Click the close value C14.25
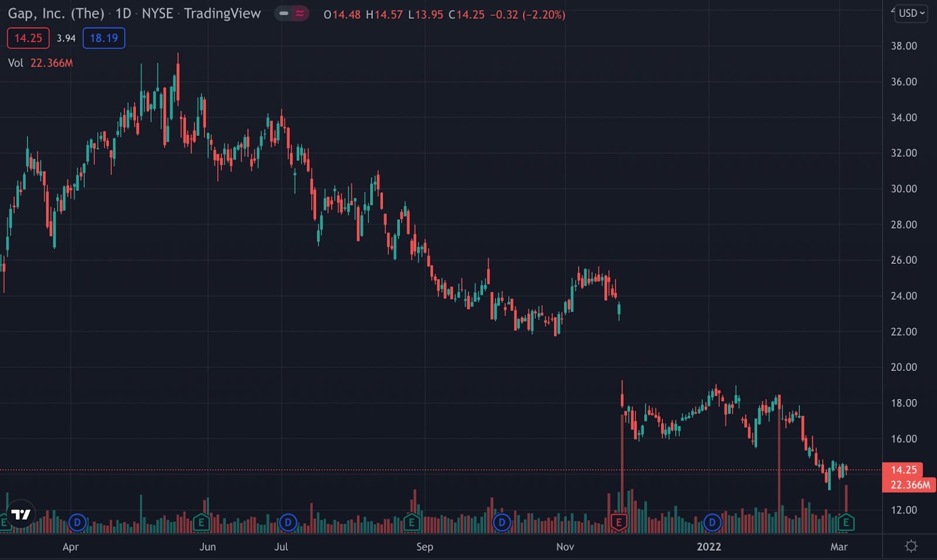Viewport: 937px width, 560px height. click(x=467, y=15)
